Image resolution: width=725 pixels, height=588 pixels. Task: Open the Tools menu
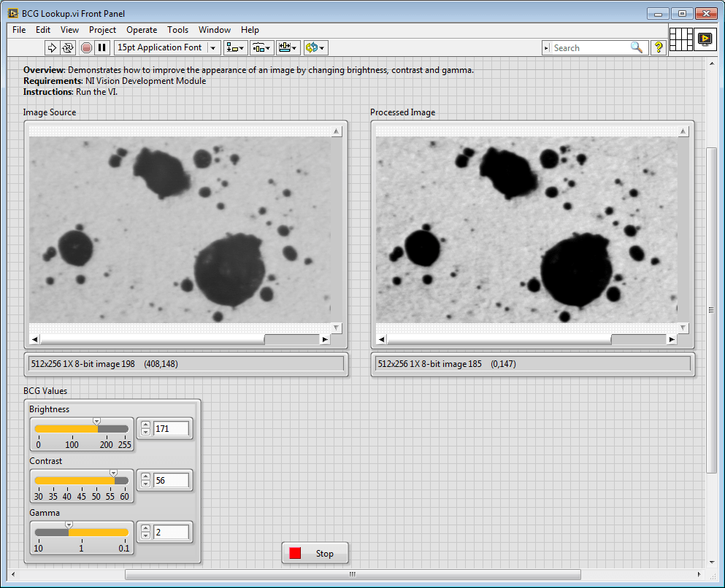(177, 30)
